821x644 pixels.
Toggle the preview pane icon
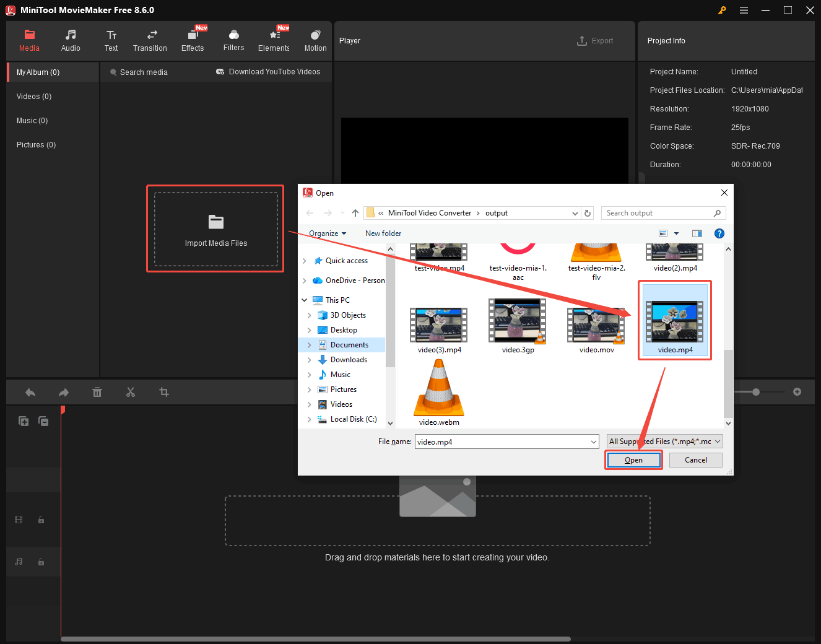[x=697, y=233]
